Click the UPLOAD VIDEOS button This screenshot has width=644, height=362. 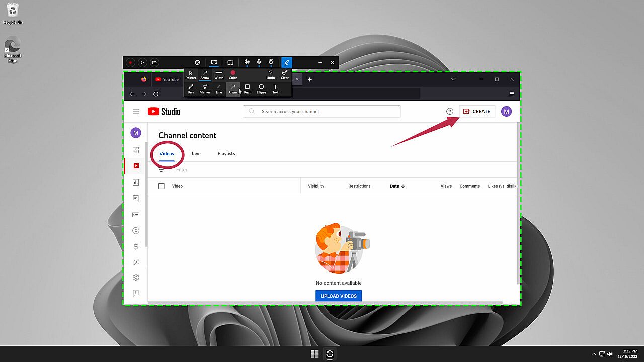(x=339, y=296)
